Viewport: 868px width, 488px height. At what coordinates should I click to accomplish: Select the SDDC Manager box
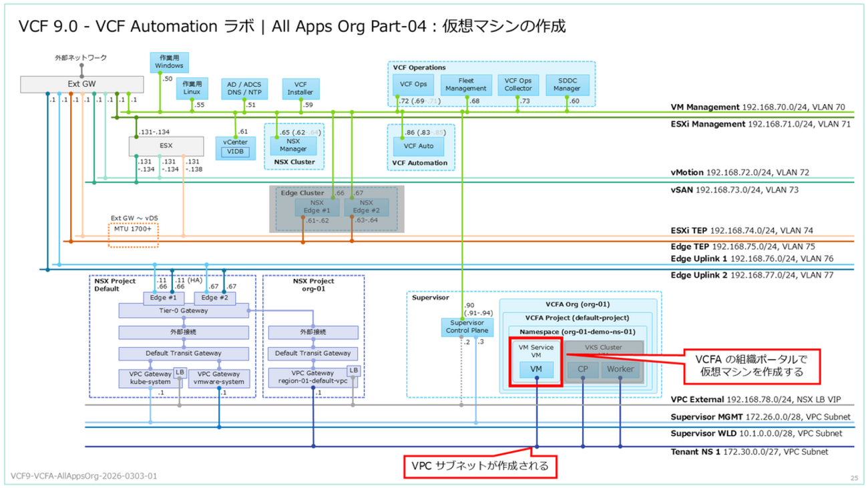pyautogui.click(x=567, y=84)
